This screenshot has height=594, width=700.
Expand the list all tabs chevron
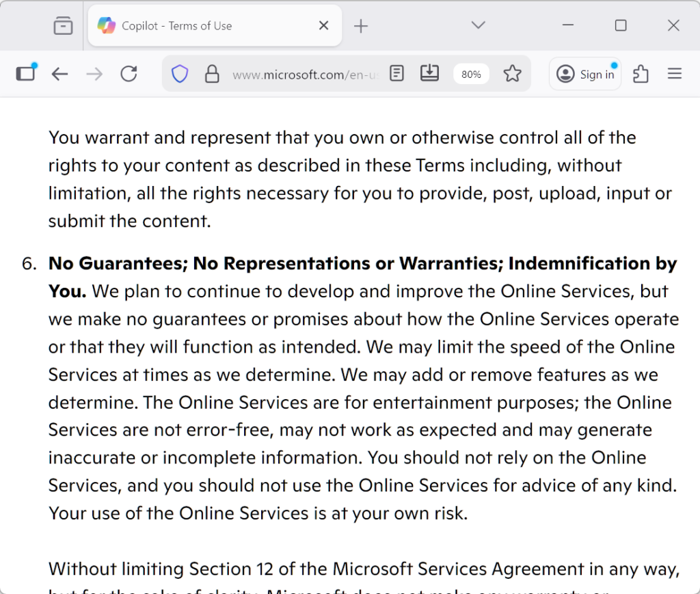(x=479, y=26)
